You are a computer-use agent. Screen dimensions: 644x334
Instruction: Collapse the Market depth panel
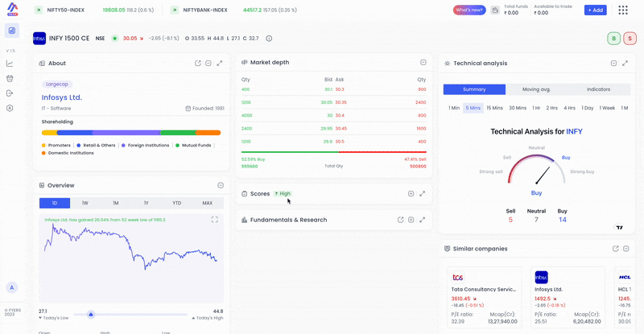point(423,63)
